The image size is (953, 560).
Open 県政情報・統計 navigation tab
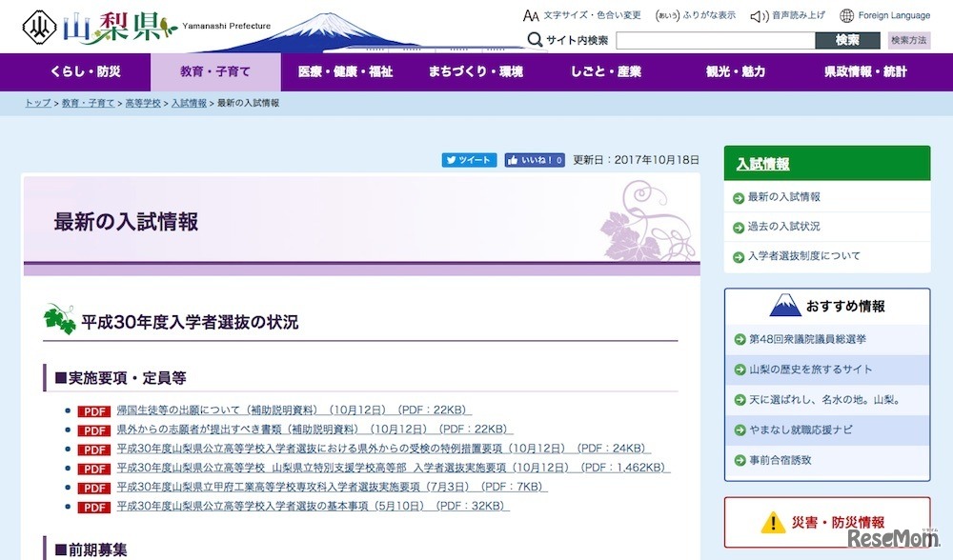865,71
